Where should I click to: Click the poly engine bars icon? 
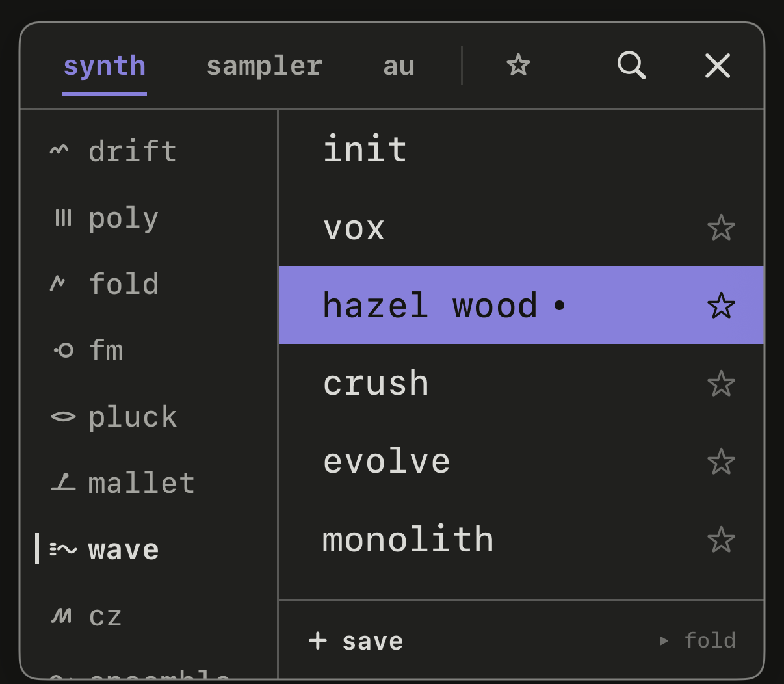click(63, 218)
